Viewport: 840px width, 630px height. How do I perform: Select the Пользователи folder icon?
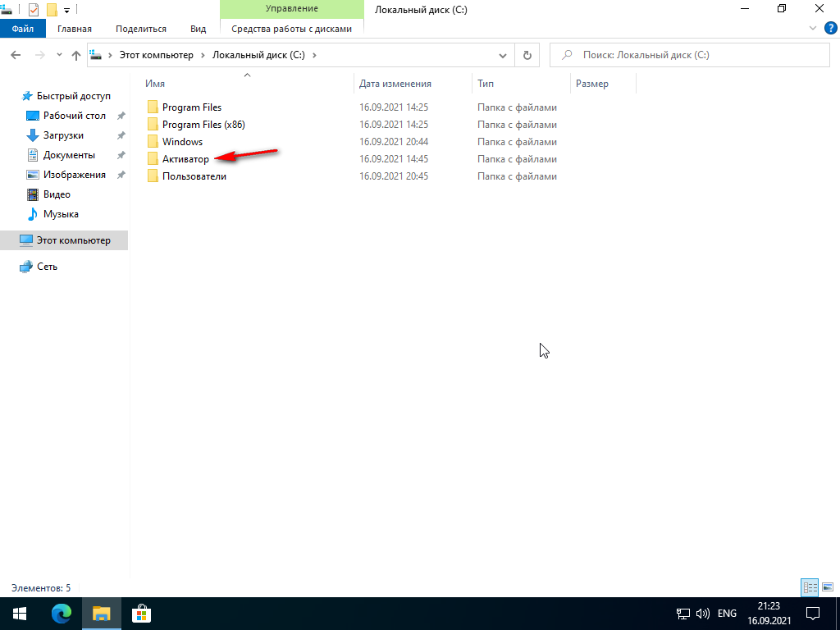pyautogui.click(x=153, y=176)
